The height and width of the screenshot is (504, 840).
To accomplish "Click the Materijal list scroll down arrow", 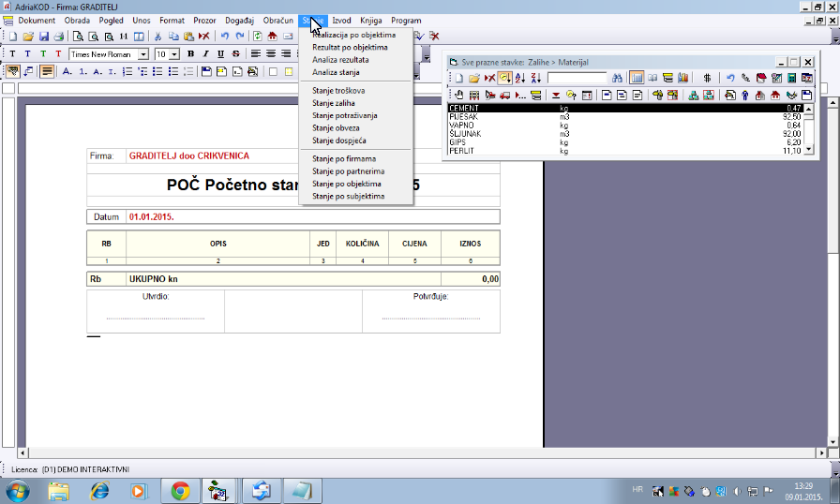I will 809,150.
